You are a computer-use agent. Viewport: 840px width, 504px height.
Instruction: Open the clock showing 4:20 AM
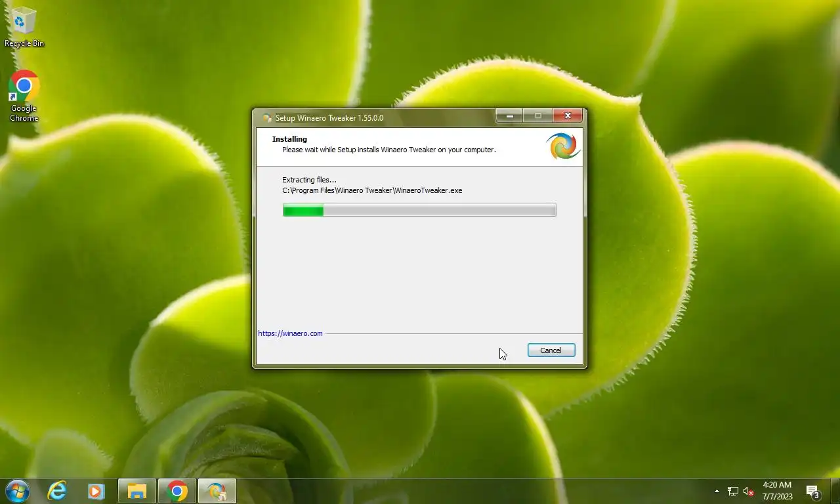777,491
